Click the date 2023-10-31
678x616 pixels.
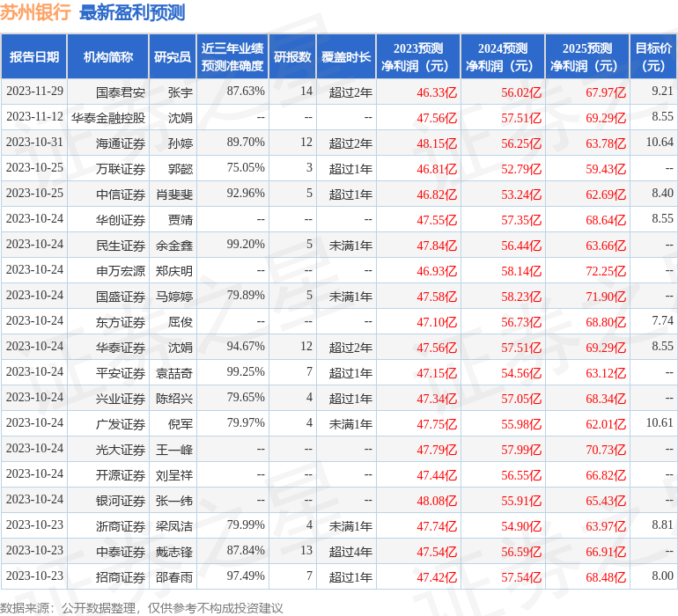pos(34,142)
